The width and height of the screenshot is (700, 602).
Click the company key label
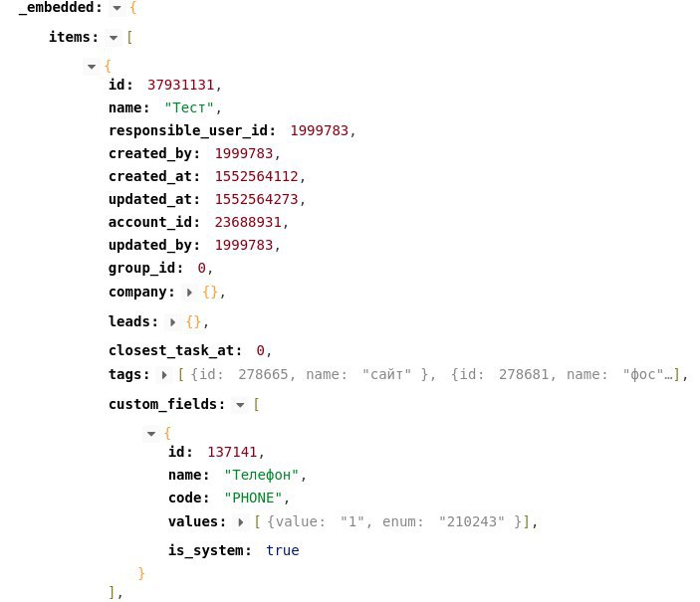point(141,292)
